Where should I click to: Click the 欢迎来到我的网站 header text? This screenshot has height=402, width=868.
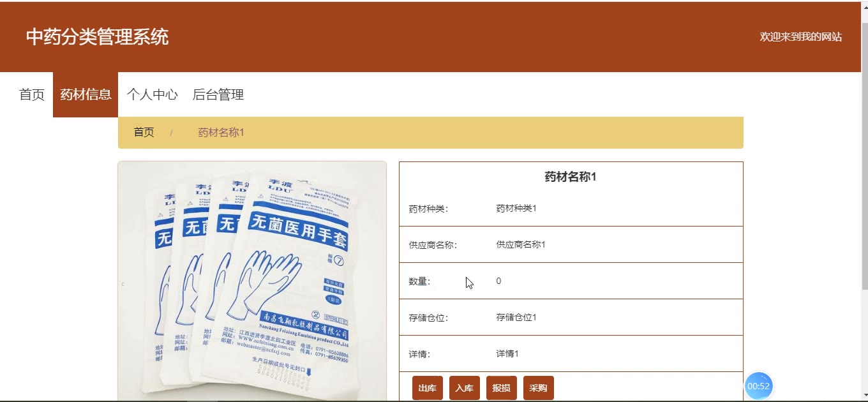[x=801, y=37]
